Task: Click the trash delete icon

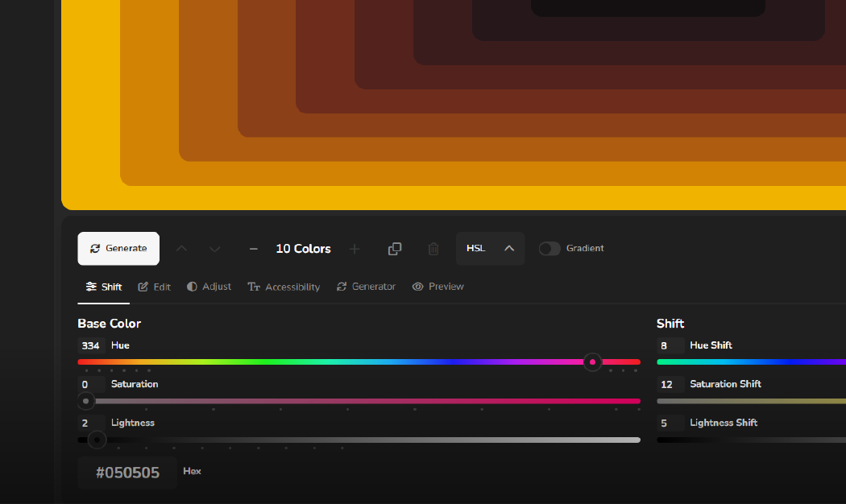Action: coord(433,249)
